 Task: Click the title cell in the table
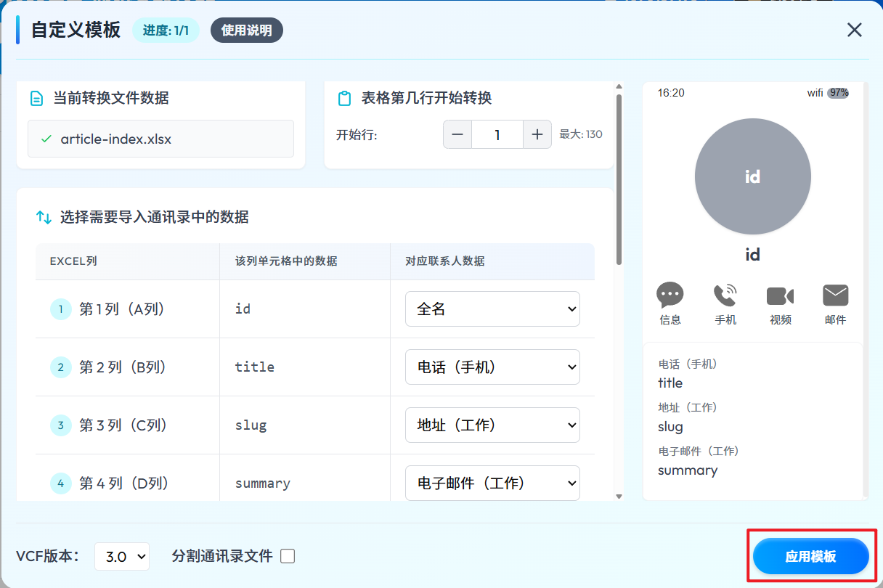click(x=255, y=367)
